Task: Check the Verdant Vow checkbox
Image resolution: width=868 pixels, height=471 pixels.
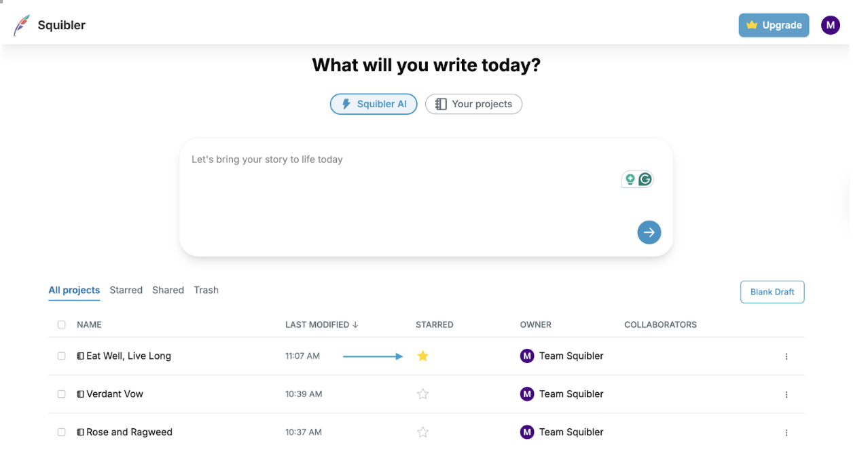Action: [x=62, y=394]
